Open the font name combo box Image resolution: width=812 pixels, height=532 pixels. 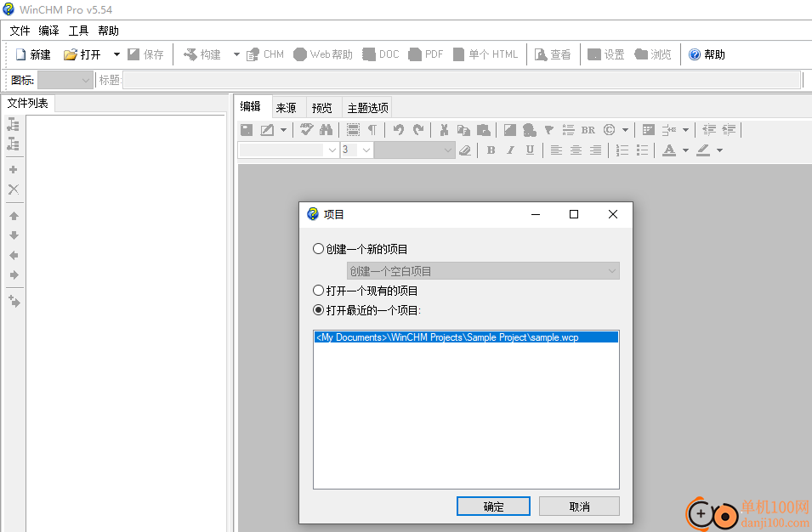click(288, 150)
